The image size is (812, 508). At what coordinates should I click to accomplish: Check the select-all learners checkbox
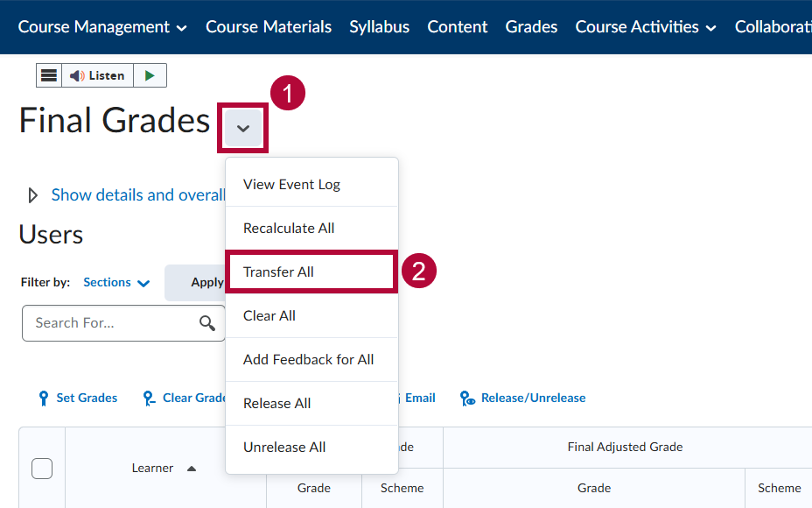(41, 469)
